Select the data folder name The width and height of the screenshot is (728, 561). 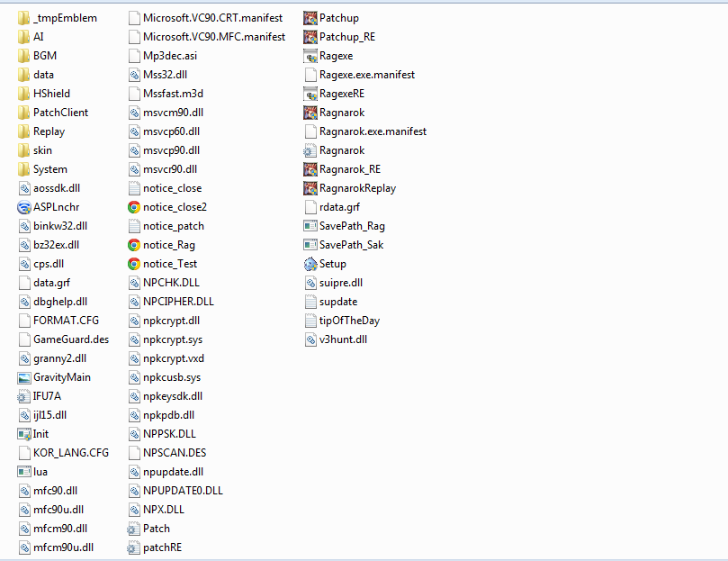point(43,75)
